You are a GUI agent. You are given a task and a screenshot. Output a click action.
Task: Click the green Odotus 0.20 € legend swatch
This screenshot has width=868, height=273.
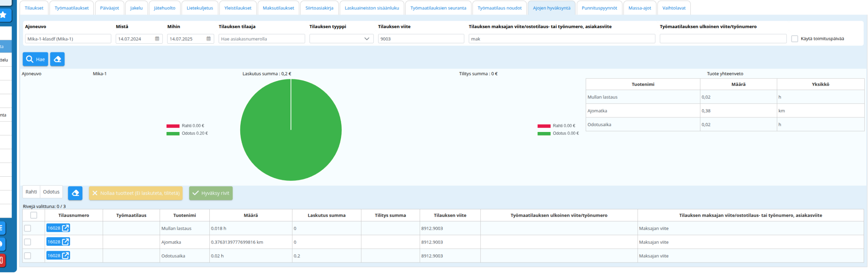(173, 134)
